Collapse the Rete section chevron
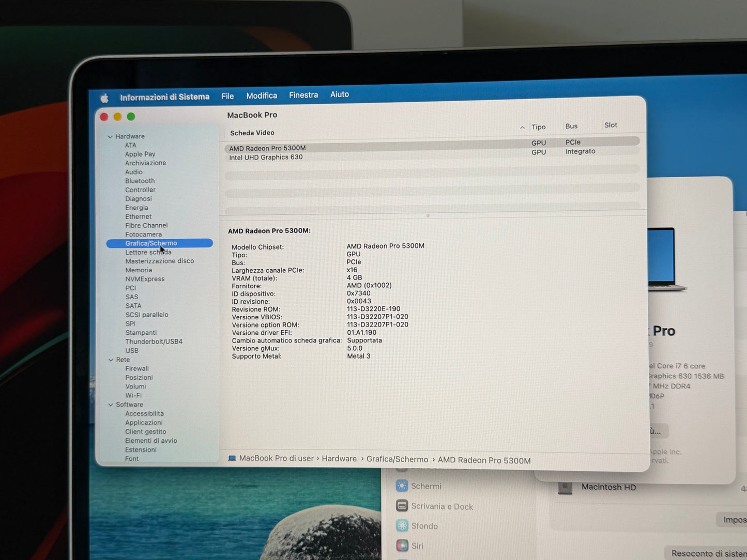 [111, 360]
